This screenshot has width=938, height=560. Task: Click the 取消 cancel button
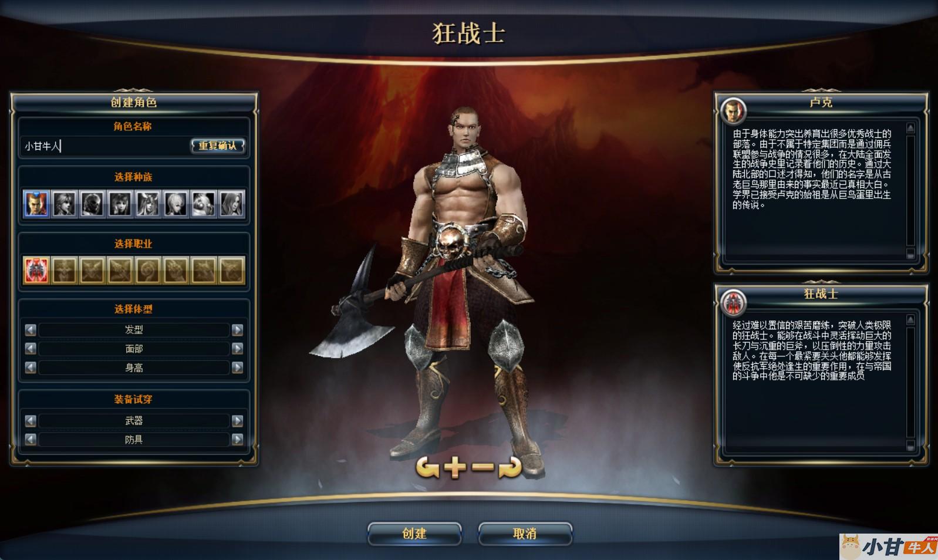[x=525, y=534]
